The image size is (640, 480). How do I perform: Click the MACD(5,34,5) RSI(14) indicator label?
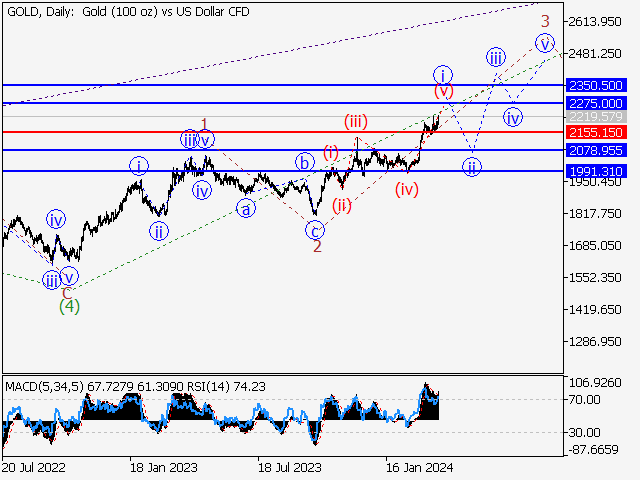click(136, 386)
